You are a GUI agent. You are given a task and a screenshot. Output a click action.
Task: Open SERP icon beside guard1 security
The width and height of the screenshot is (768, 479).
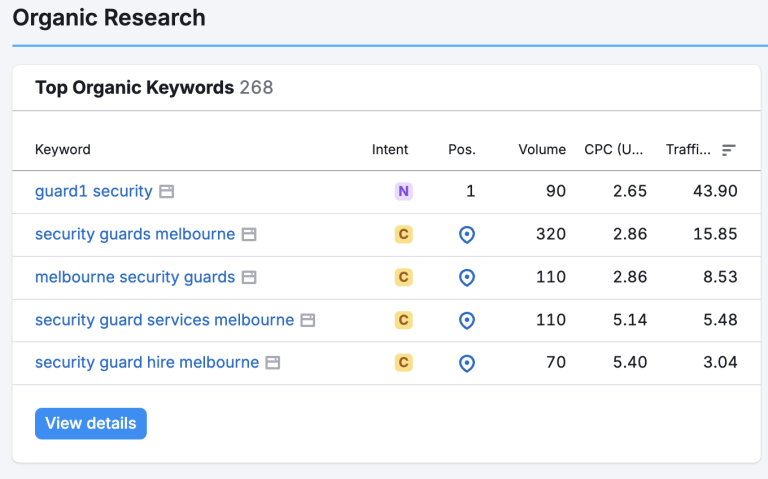pos(167,191)
